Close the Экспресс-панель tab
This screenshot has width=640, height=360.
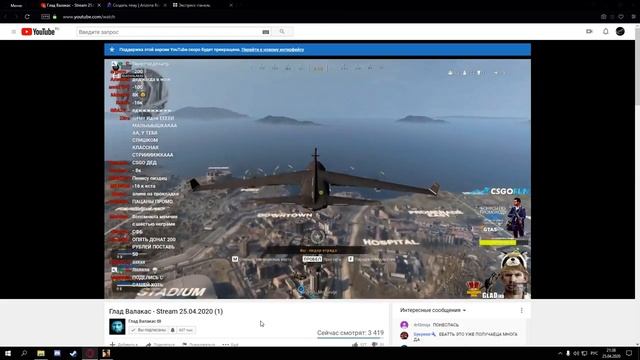pyautogui.click(x=231, y=5)
